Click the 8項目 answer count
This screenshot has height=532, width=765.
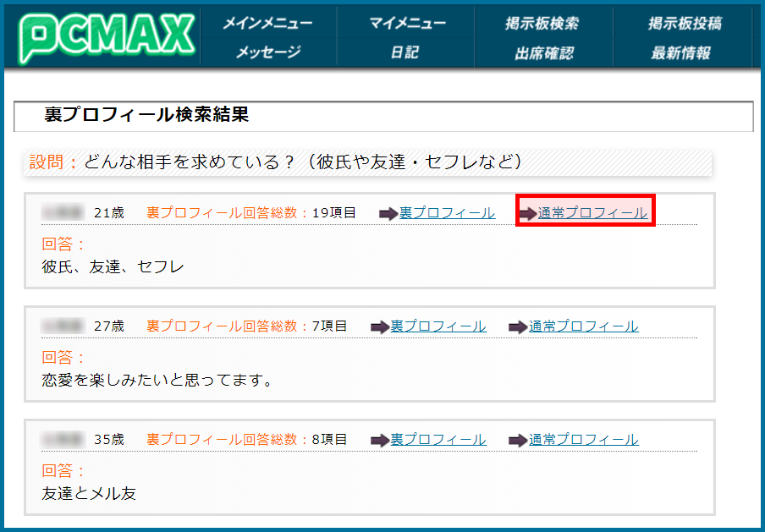point(330,439)
